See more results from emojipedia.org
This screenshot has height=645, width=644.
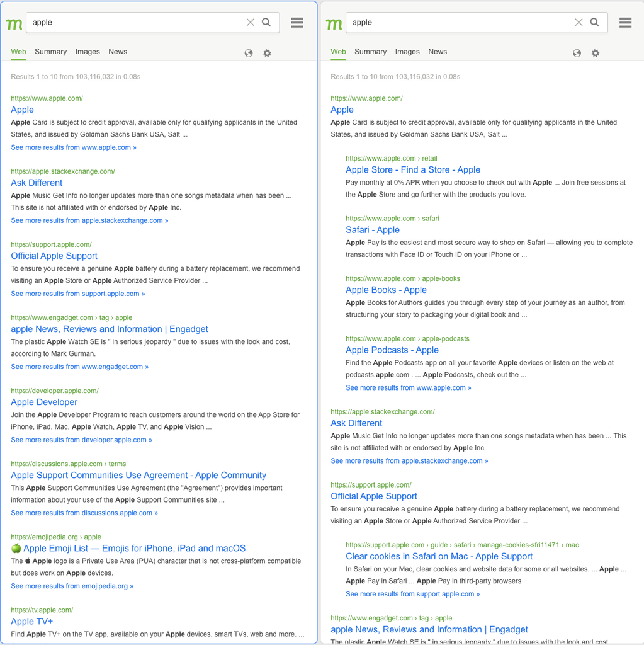[x=72, y=586]
